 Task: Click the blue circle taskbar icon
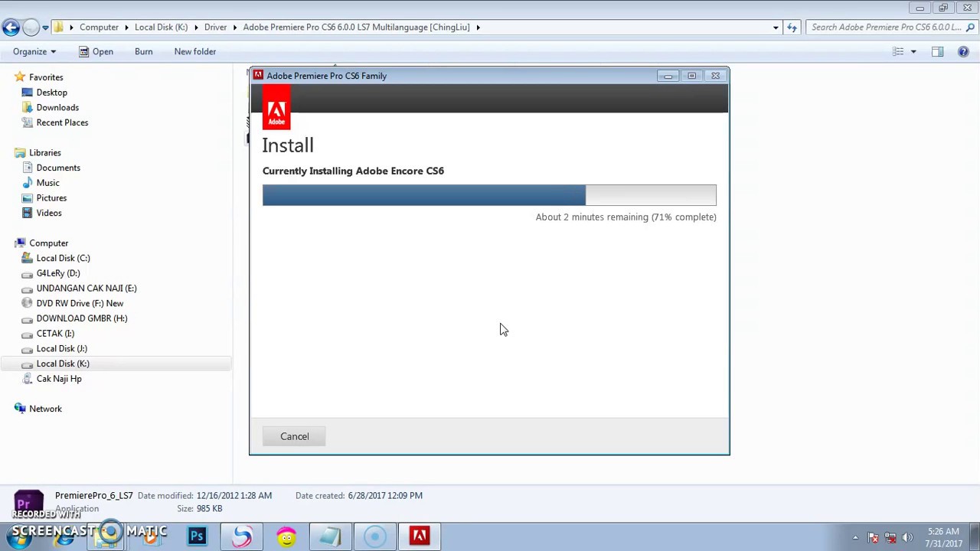click(x=375, y=536)
